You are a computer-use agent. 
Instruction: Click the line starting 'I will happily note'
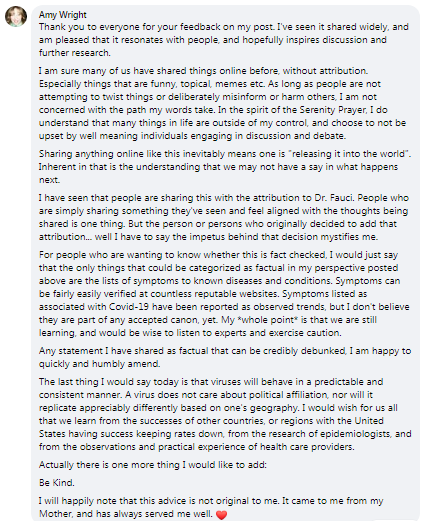pyautogui.click(x=211, y=501)
